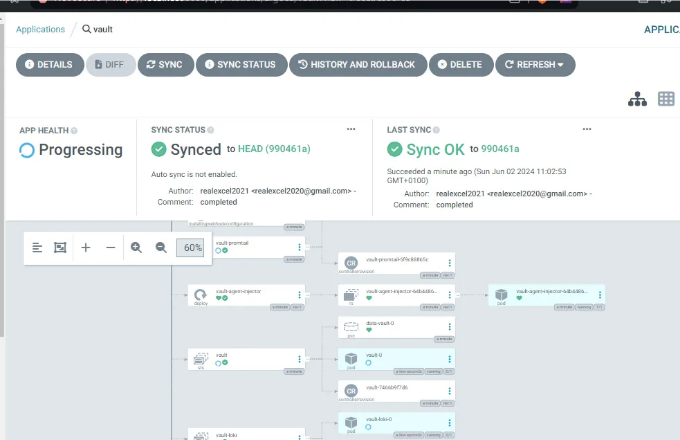This screenshot has height=440, width=680.
Task: Click the CR icon of the vault-promtail controllerrevision
Action: coord(351,263)
